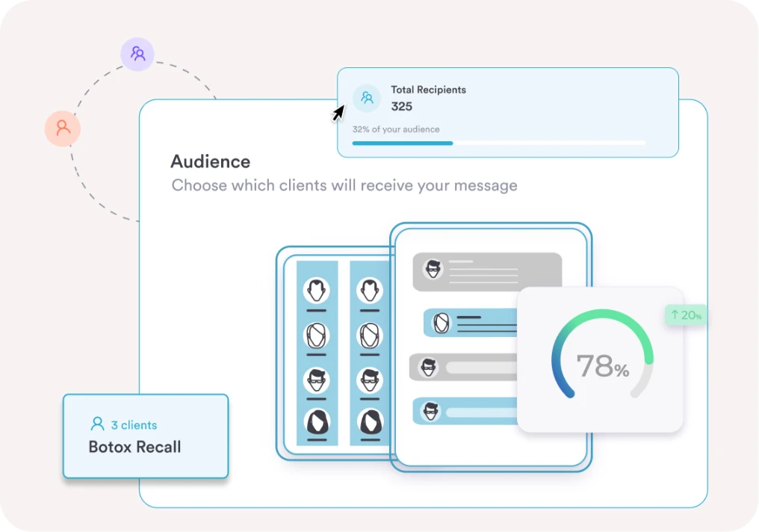Image resolution: width=759 pixels, height=532 pixels.
Task: Select the glasses avatar third in right contact column
Action: coord(370,380)
